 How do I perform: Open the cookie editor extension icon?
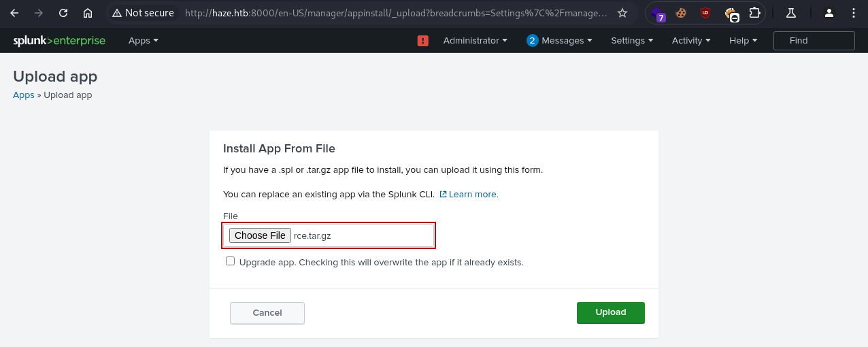(x=680, y=13)
